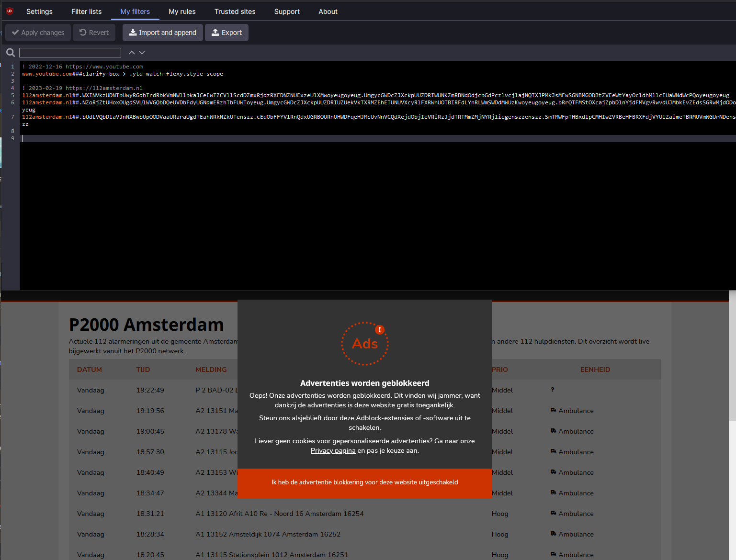This screenshot has width=736, height=560.
Task: Open the Support tab
Action: 286,11
